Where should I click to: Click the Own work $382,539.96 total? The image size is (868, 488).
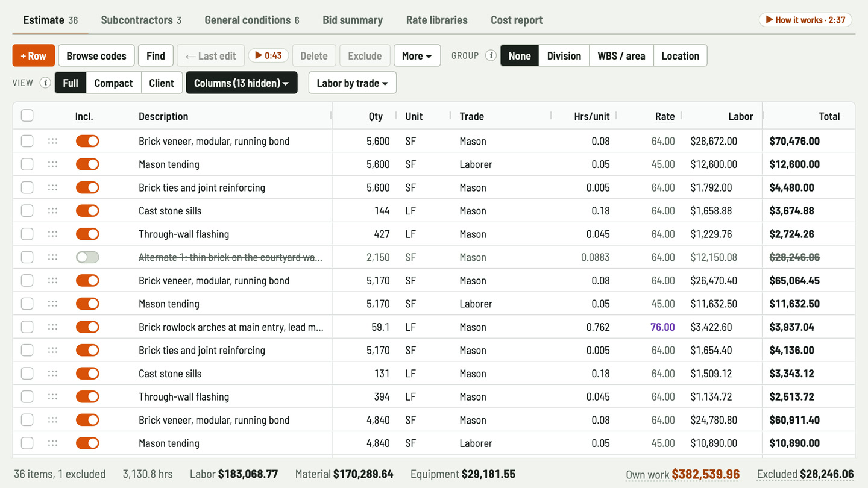pos(682,474)
